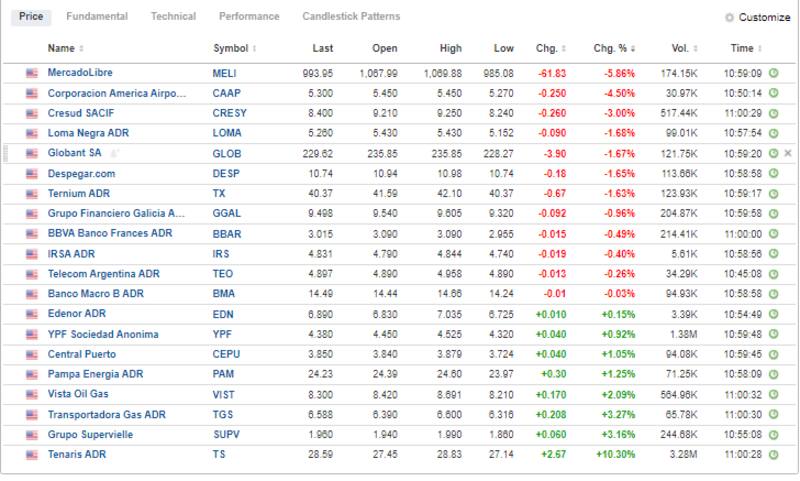Switch to the Fundamental tab
The width and height of the screenshot is (800, 481).
pyautogui.click(x=97, y=17)
